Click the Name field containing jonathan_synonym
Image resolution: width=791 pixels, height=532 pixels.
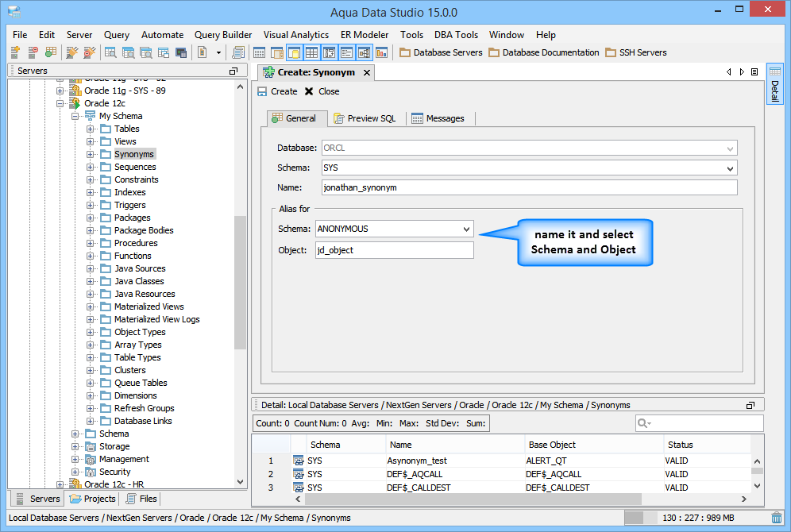[x=529, y=187]
